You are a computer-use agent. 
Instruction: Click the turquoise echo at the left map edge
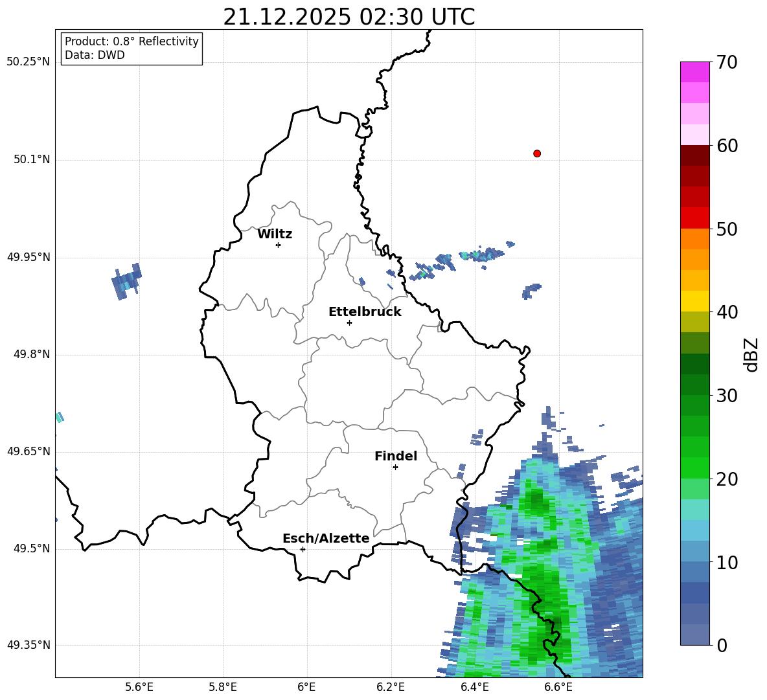click(59, 417)
